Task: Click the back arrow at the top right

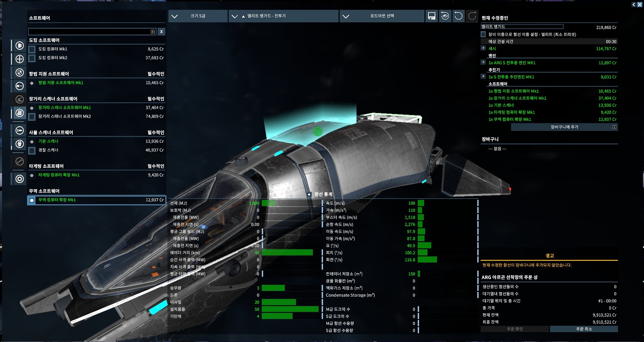Action: tap(634, 4)
